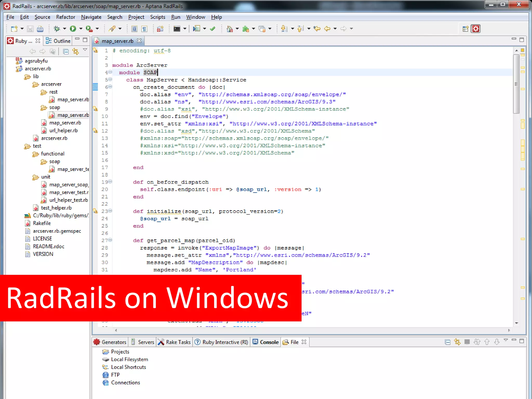Open the Run configurations dropdown arrow
This screenshot has height=399, width=532.
(x=81, y=29)
